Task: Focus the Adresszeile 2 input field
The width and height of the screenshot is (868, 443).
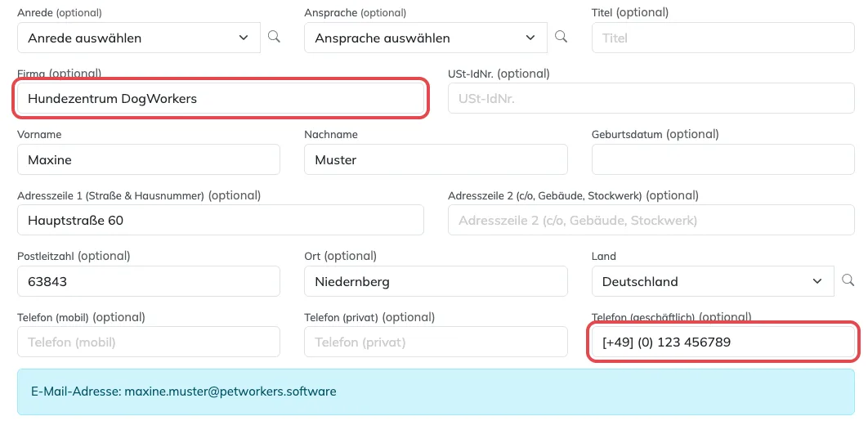Action: point(651,221)
